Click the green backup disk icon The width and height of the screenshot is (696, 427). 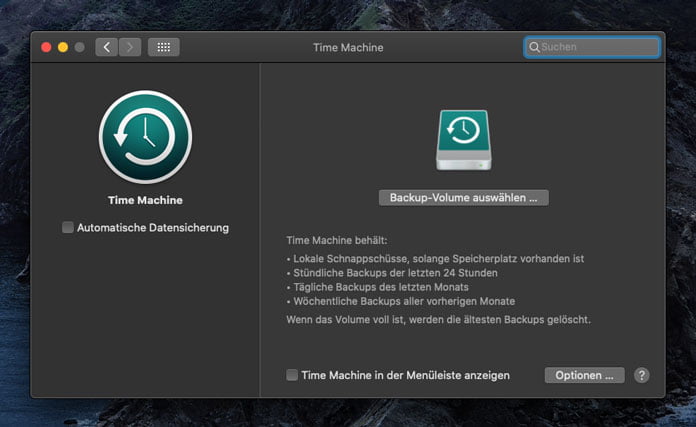point(463,140)
